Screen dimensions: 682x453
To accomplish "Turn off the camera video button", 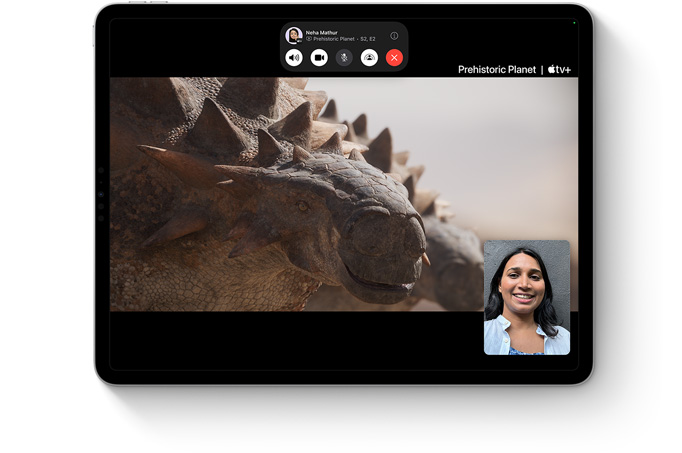I will pos(319,57).
